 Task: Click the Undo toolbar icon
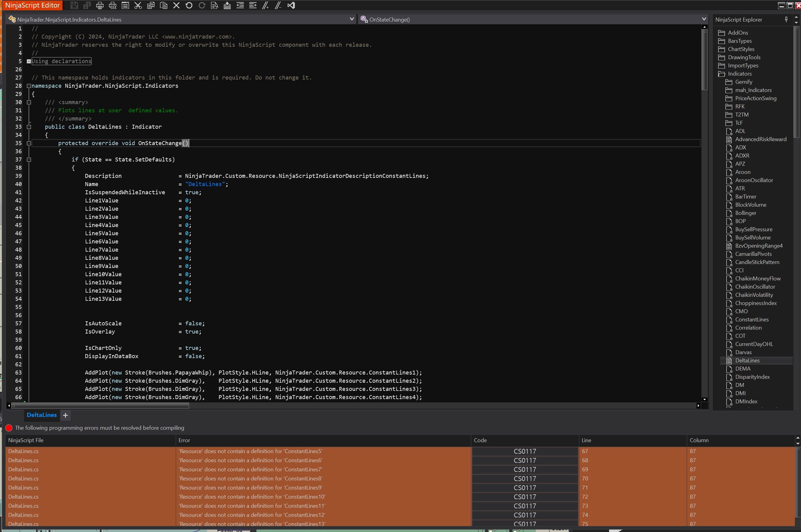(x=189, y=5)
